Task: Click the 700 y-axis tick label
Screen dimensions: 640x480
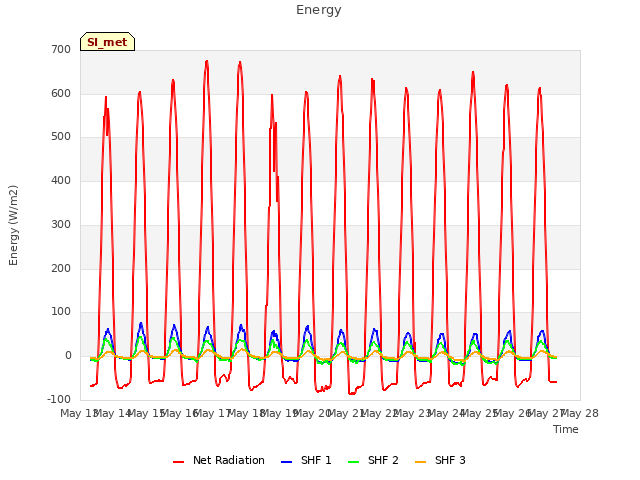Action: 61,49
